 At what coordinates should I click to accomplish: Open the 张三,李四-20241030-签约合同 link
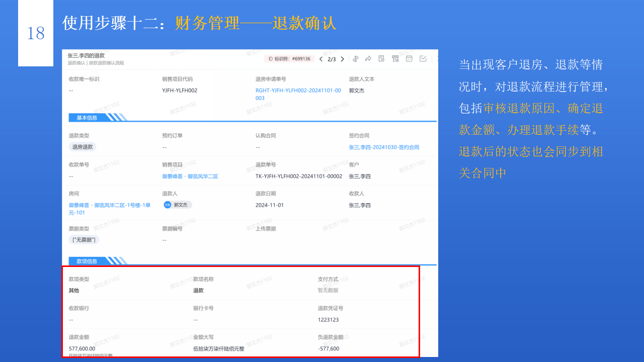(x=384, y=147)
